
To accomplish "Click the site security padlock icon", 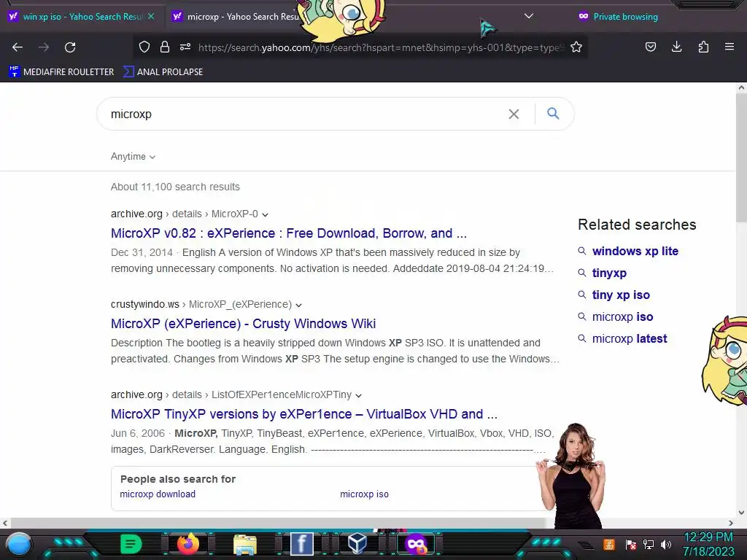I will point(165,47).
